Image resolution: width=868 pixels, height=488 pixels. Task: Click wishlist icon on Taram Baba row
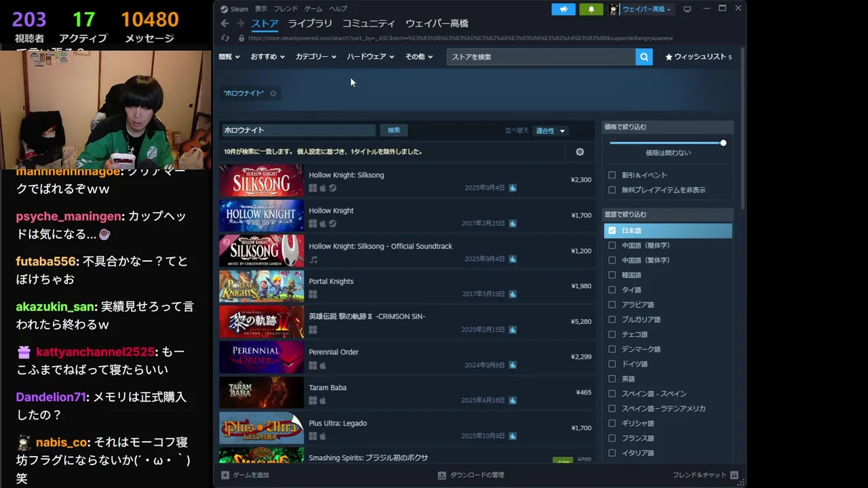point(513,401)
